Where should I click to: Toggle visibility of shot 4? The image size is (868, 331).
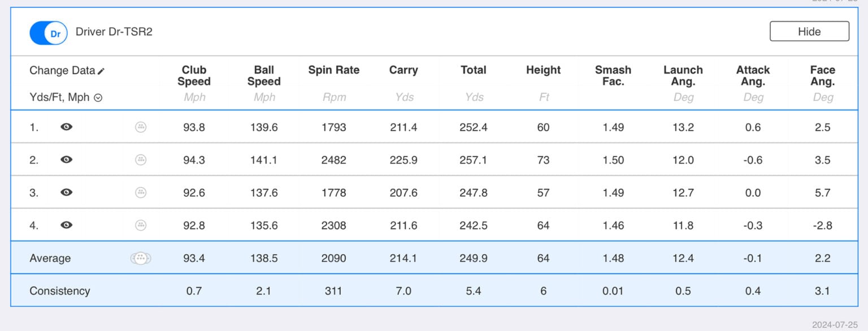[x=66, y=225]
